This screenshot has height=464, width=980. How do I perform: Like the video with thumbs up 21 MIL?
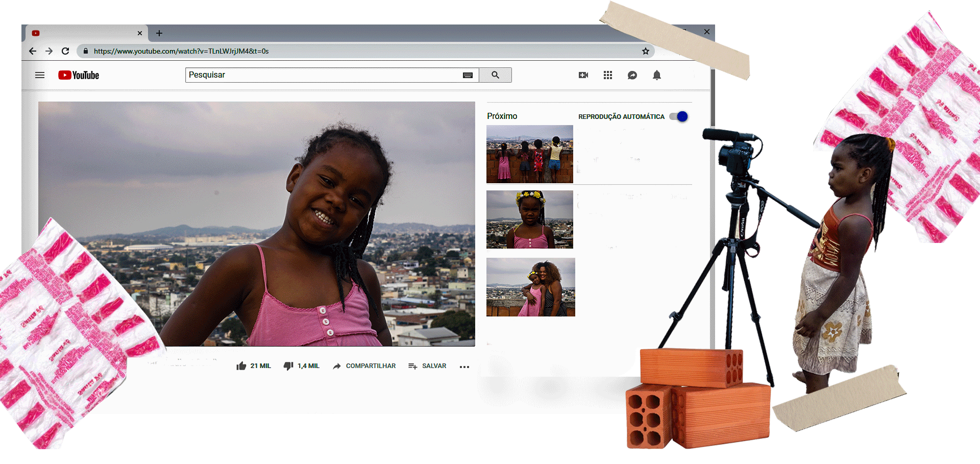click(254, 366)
